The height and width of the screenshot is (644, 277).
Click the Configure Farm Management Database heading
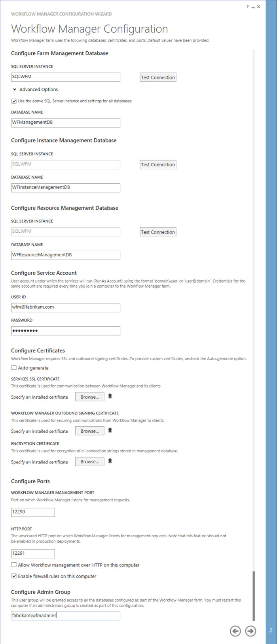coord(60,53)
